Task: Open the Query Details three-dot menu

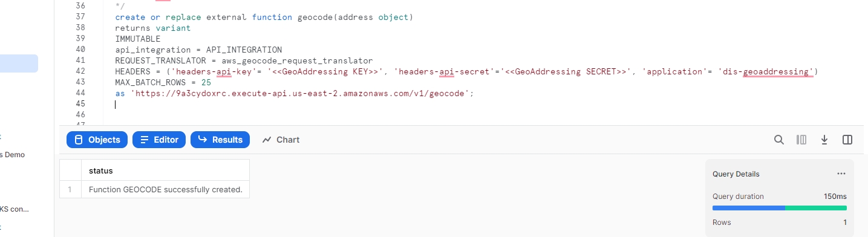Action: point(841,174)
